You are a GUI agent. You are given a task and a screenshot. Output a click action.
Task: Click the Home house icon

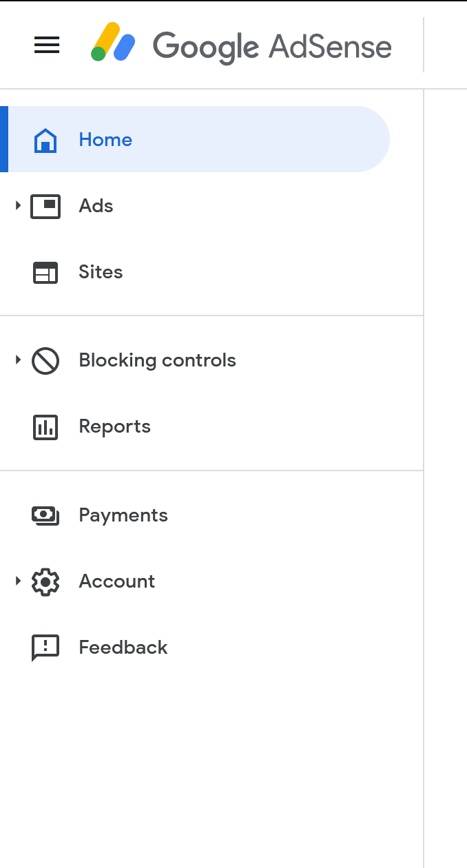pos(45,140)
